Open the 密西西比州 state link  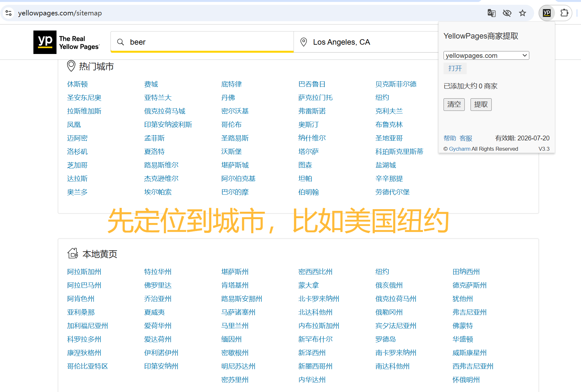pyautogui.click(x=315, y=272)
